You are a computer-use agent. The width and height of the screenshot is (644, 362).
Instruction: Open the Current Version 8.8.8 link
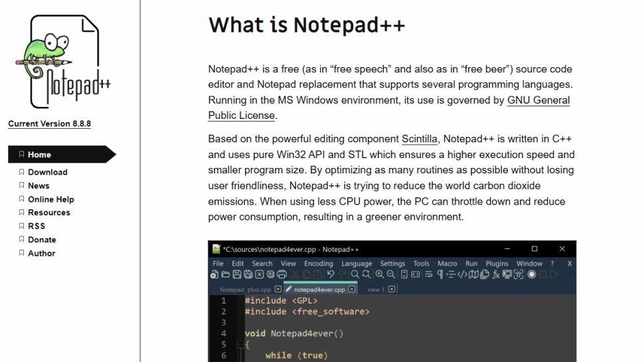pos(49,124)
